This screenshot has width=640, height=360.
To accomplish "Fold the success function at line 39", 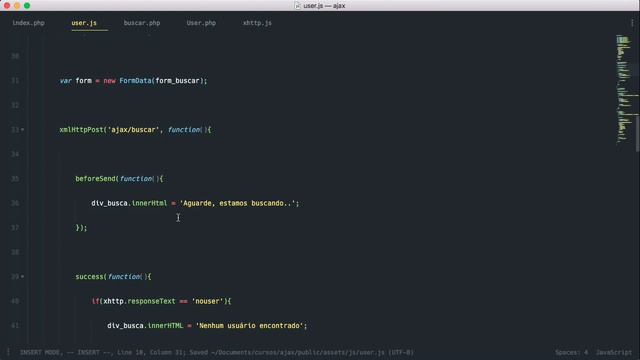I will pyautogui.click(x=22, y=277).
